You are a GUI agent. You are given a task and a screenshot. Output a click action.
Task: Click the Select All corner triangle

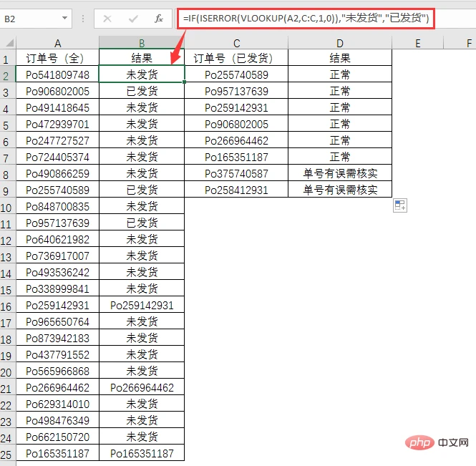coord(9,43)
